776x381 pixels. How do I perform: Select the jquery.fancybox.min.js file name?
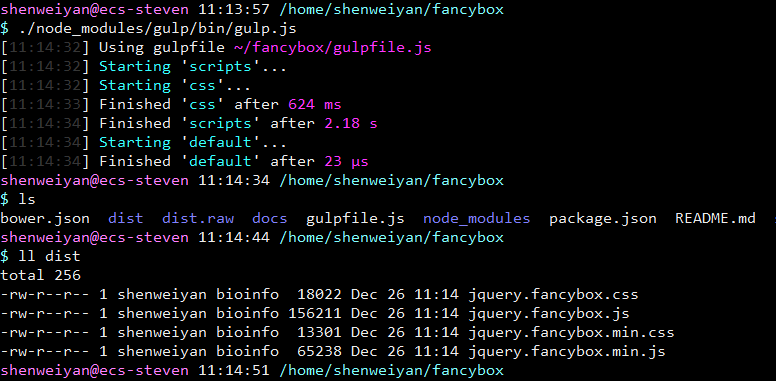(567, 351)
